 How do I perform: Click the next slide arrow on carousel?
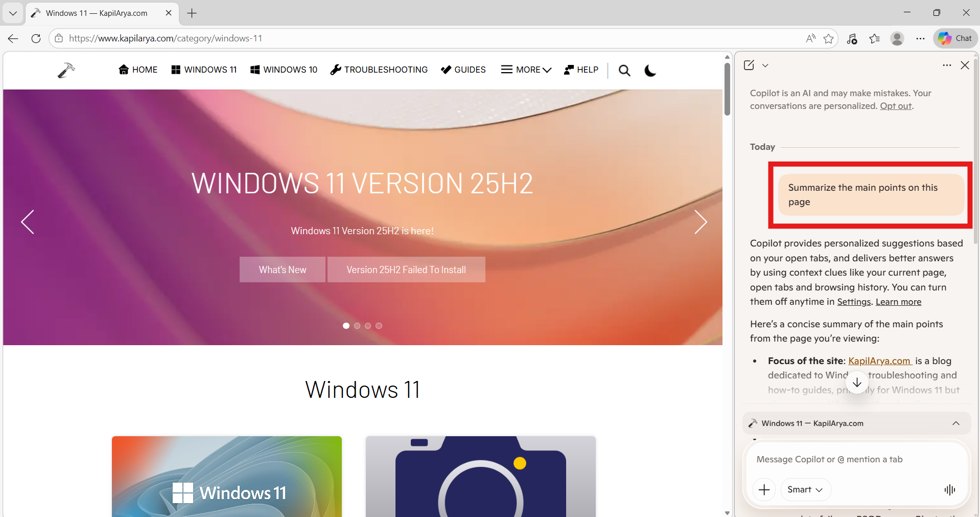701,222
